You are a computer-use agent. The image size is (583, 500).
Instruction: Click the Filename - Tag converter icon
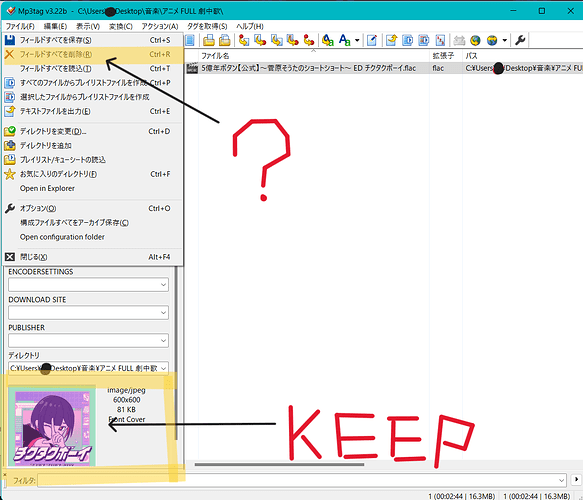point(260,40)
